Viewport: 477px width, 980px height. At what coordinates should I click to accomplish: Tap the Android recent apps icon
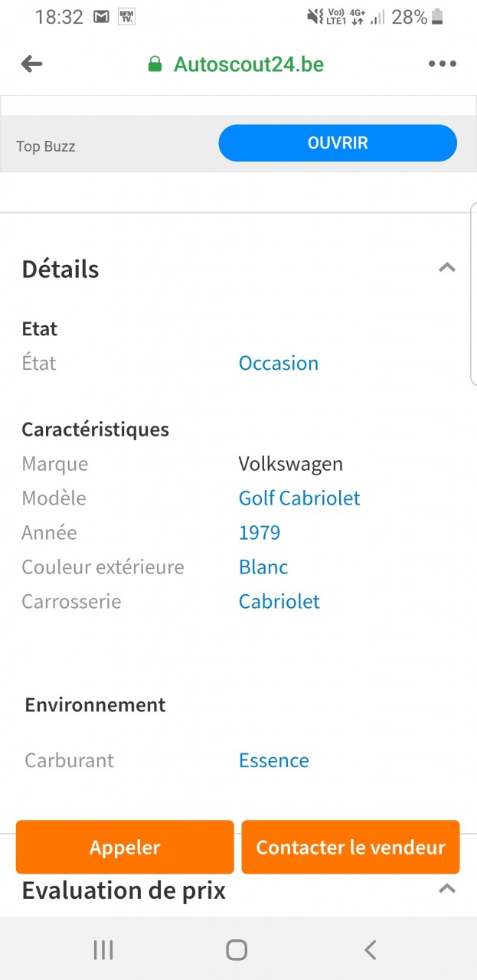pos(103,950)
